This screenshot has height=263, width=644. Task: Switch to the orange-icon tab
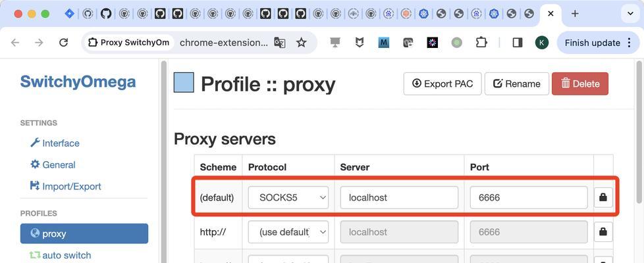[406, 14]
